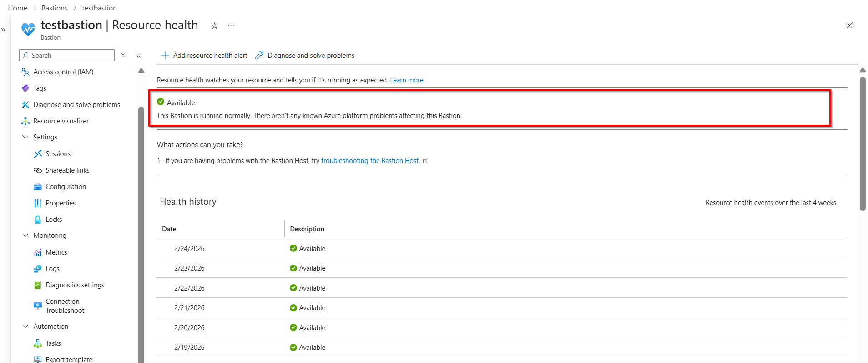Click the Connection Troubleshoot icon

point(38,306)
